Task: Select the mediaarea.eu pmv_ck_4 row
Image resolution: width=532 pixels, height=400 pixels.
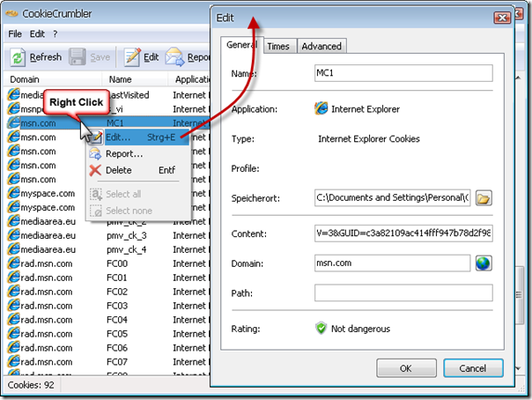Action: pyautogui.click(x=107, y=249)
